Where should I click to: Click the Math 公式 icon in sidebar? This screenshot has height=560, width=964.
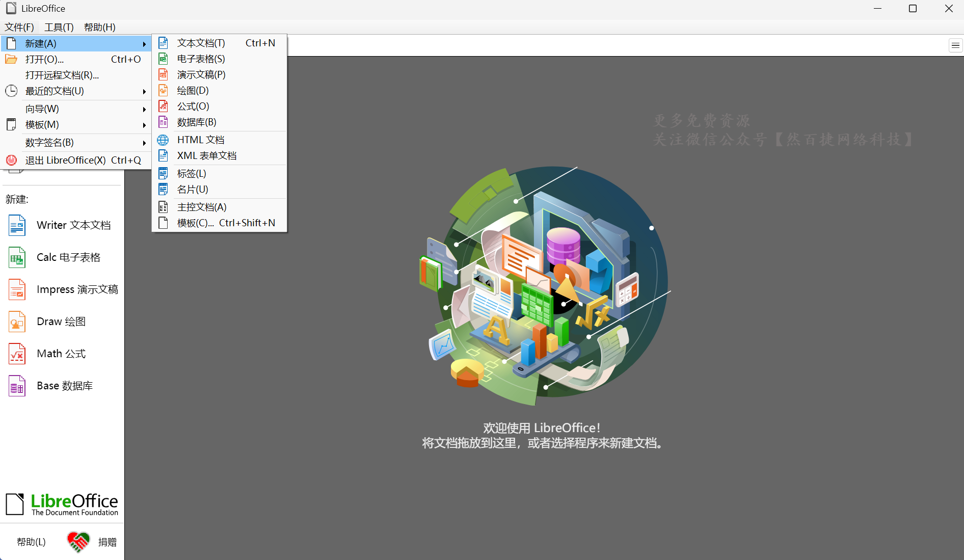[17, 354]
